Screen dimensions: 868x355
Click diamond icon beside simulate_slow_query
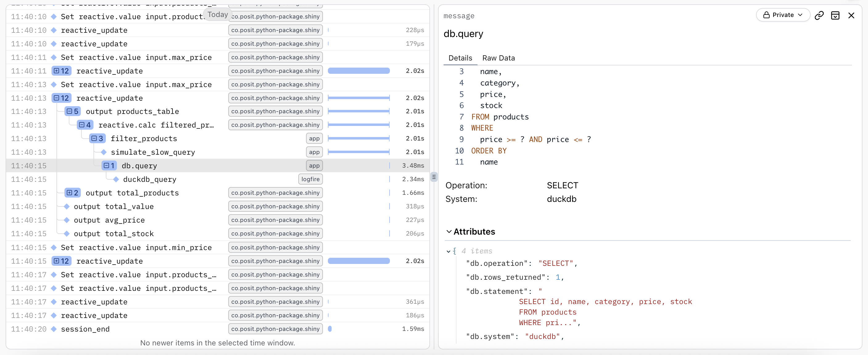coord(104,152)
